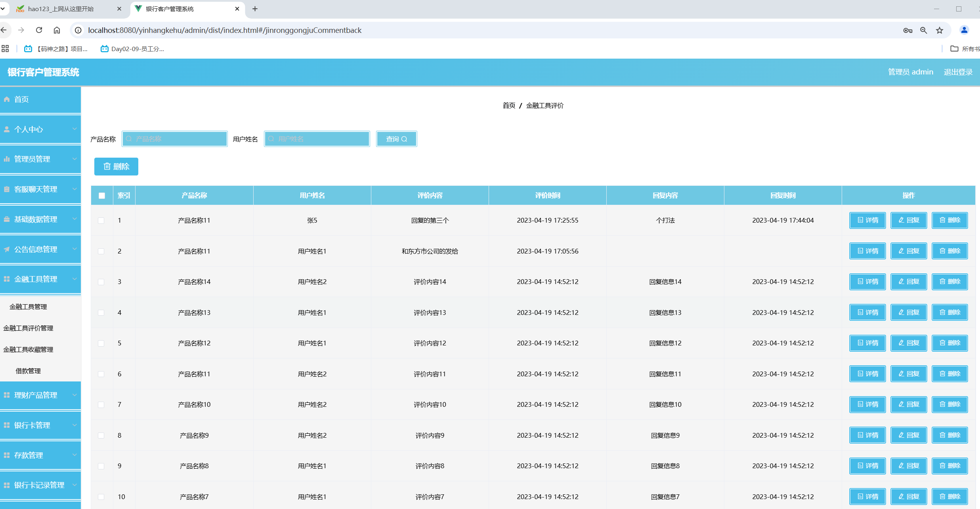Log out via 退出登录
980x509 pixels.
click(958, 72)
